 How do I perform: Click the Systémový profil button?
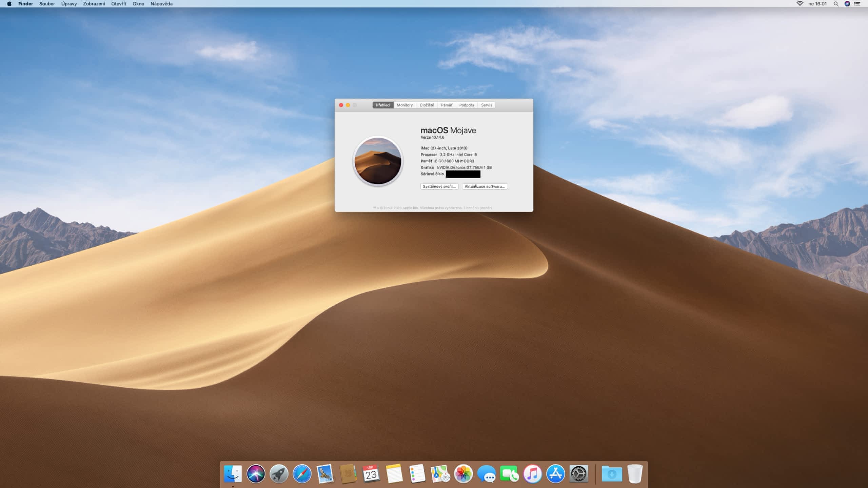point(439,186)
